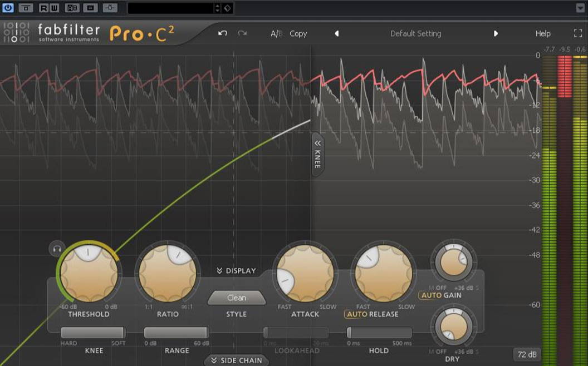Expand the SIDE CHAIN section
The image size is (588, 366).
237,360
